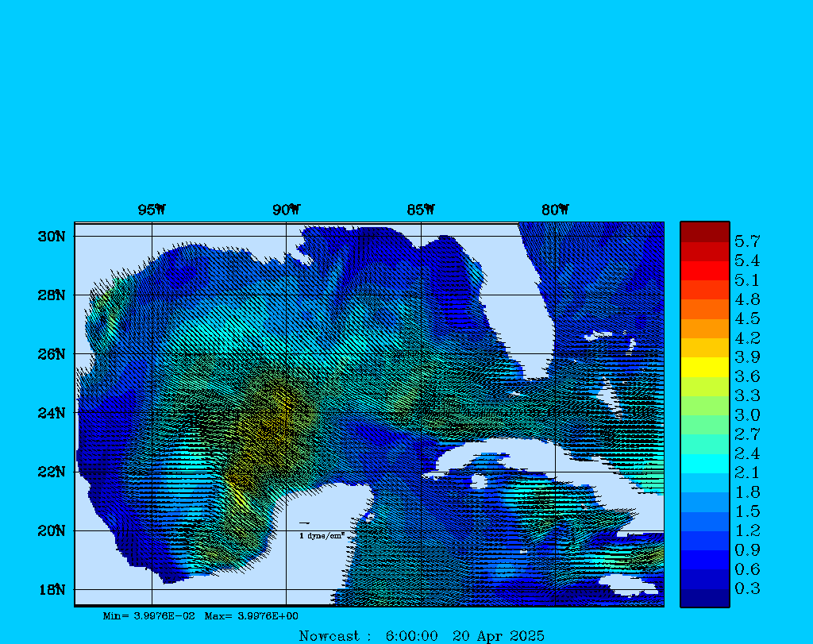
Task: Click the 80W longitude label
Action: pos(555,210)
